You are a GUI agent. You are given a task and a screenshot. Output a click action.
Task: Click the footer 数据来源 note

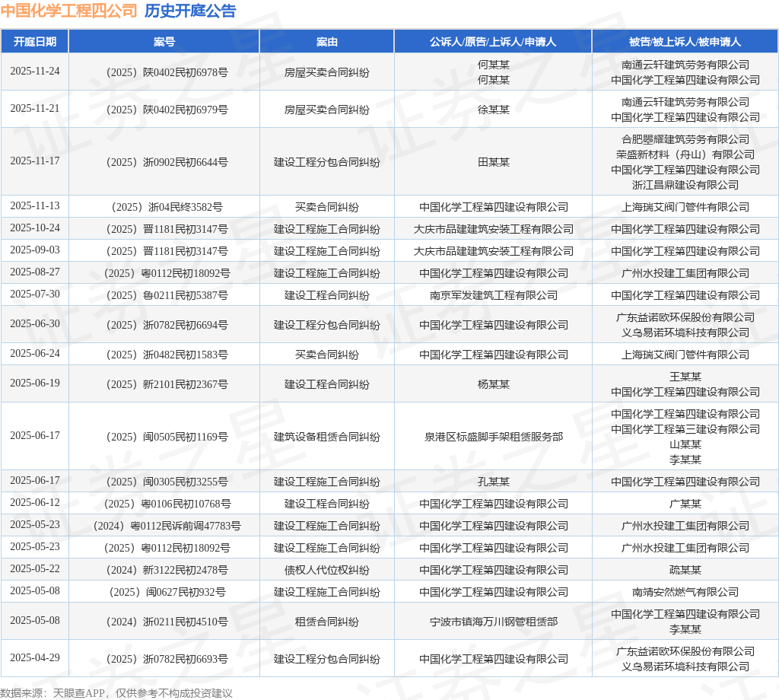pyautogui.click(x=116, y=693)
